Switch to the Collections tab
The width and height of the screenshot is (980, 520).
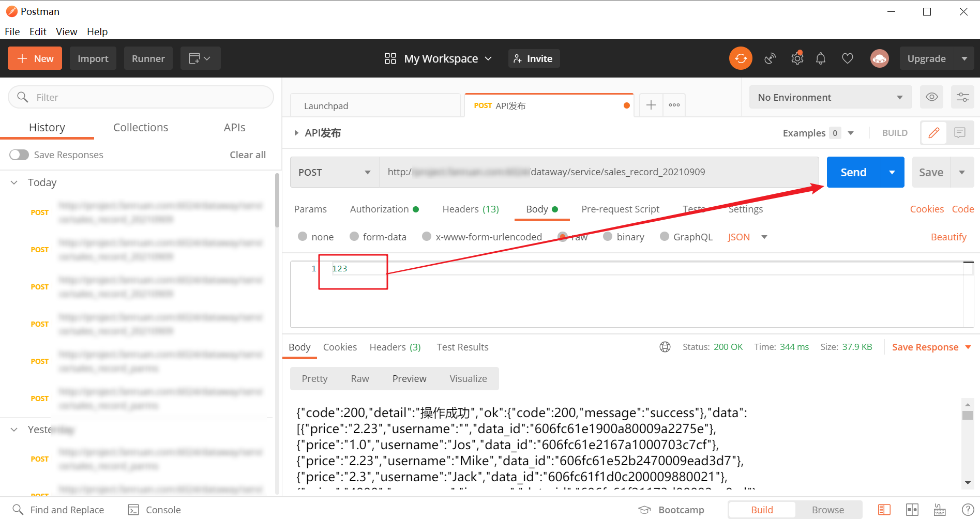141,127
